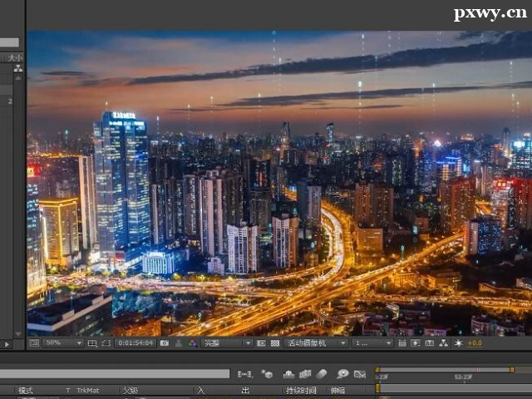This screenshot has width=532, height=399.
Task: Click the current time 0:01:54:04 display
Action: [135, 342]
